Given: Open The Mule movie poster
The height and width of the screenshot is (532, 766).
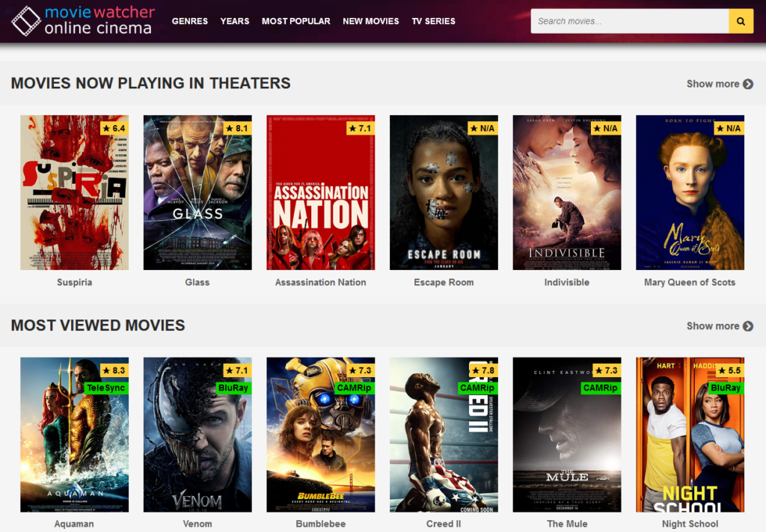Looking at the screenshot, I should click(567, 435).
